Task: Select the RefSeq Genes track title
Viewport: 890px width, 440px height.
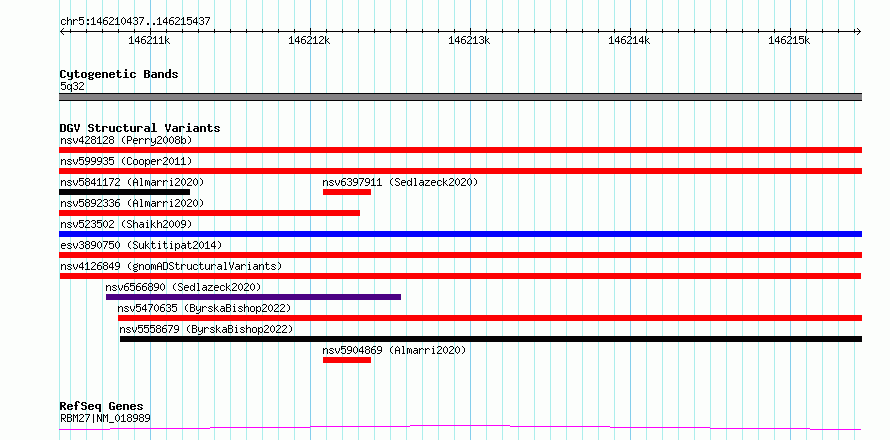Action: click(102, 407)
